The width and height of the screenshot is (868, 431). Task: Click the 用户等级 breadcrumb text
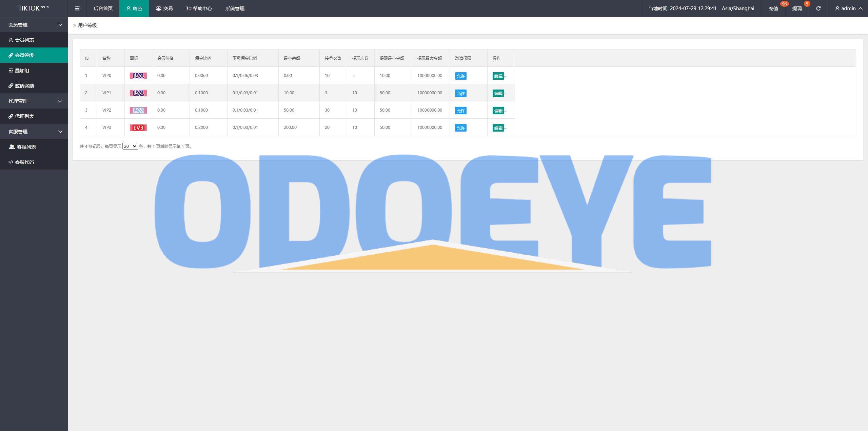[87, 25]
